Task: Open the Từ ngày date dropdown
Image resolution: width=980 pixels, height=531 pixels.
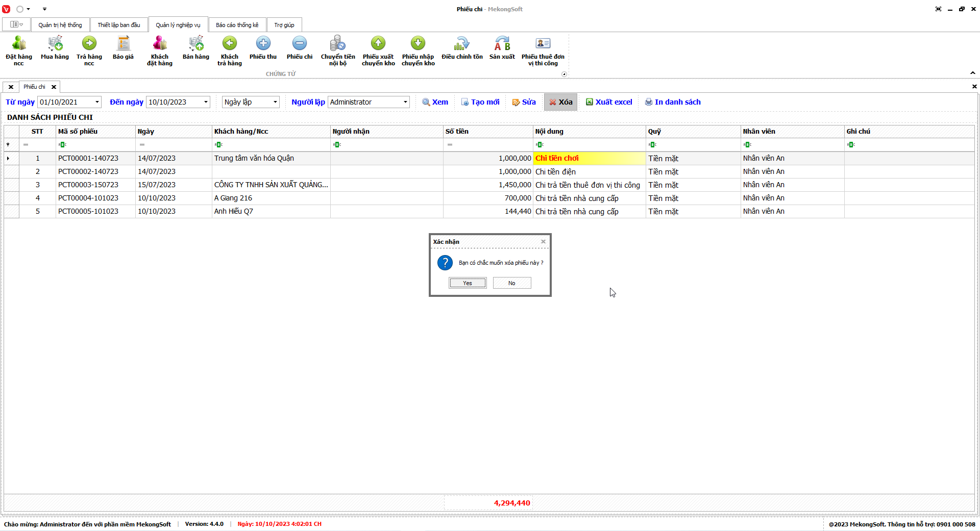Action: pyautogui.click(x=97, y=102)
